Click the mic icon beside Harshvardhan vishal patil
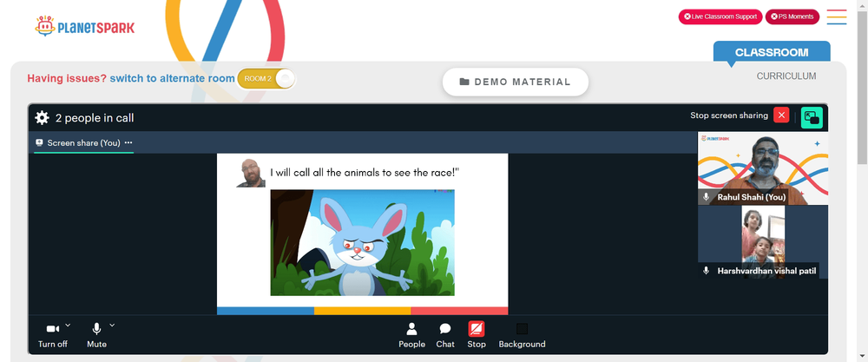 tap(706, 271)
